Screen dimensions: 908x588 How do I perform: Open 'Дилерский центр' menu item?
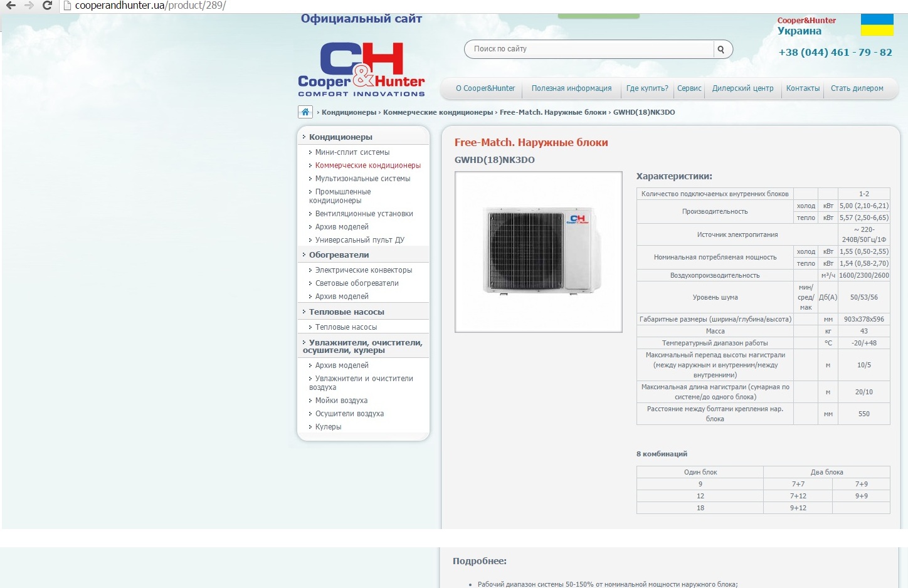click(x=743, y=88)
